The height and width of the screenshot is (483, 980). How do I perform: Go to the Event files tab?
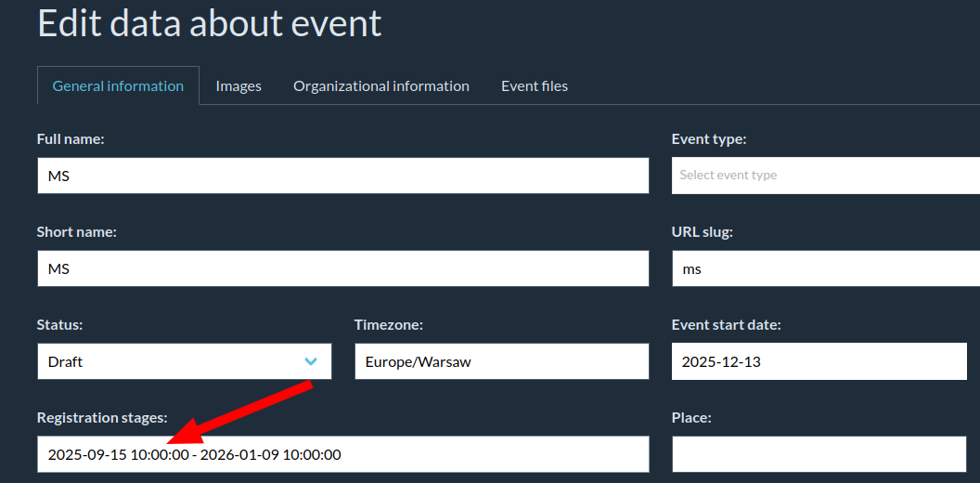click(x=535, y=85)
